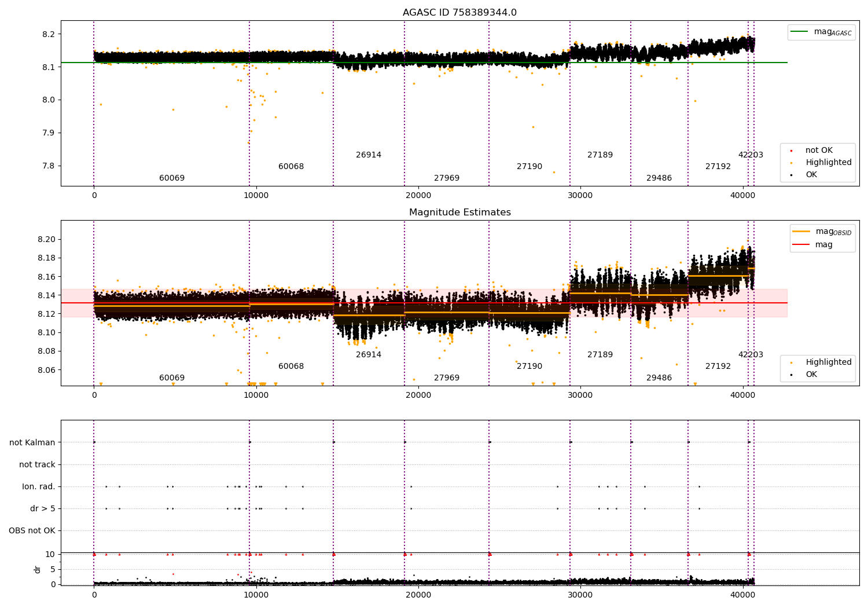Select the 'Ion. rad.' axis label

click(x=39, y=487)
